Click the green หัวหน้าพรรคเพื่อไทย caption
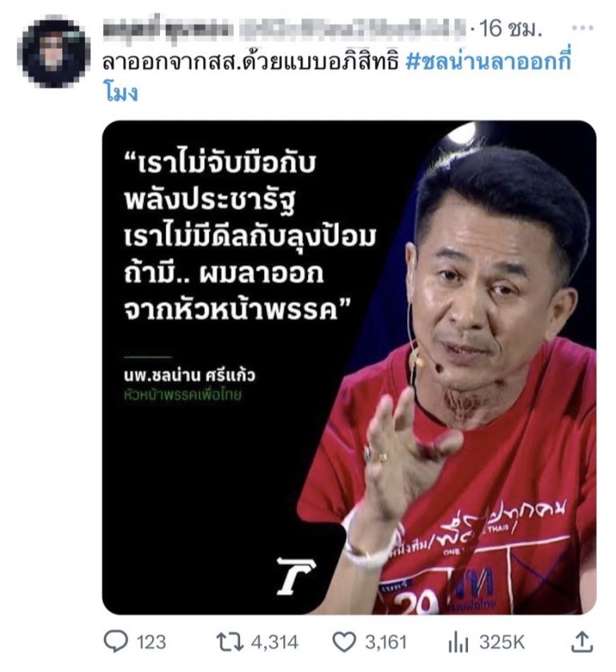 pos(182,394)
